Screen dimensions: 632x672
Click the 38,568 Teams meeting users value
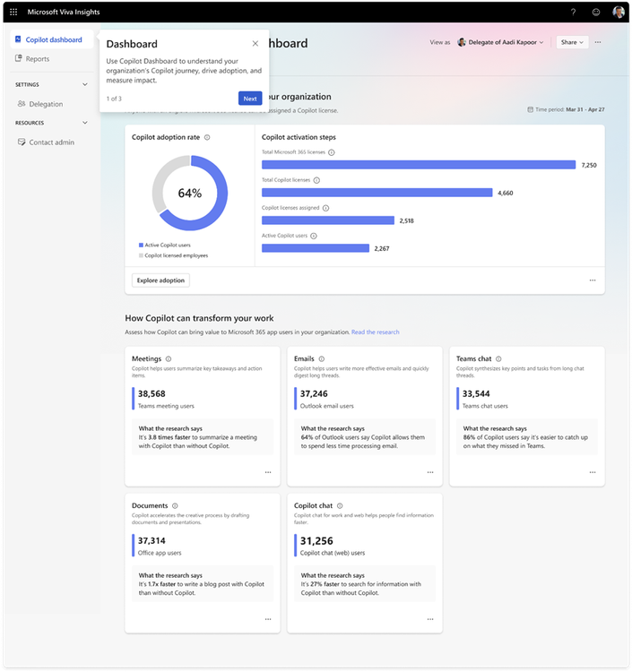click(152, 394)
